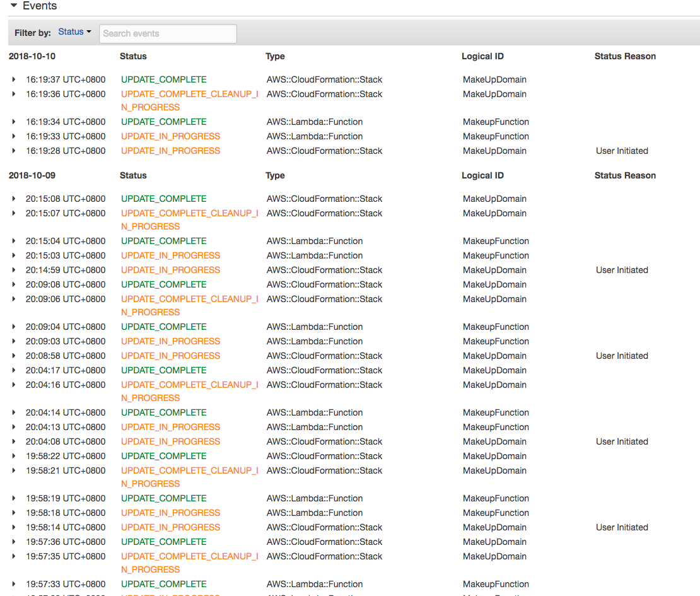The image size is (700, 596).
Task: Expand the 19:58:22 UTC+0800 event row
Action: point(13,456)
